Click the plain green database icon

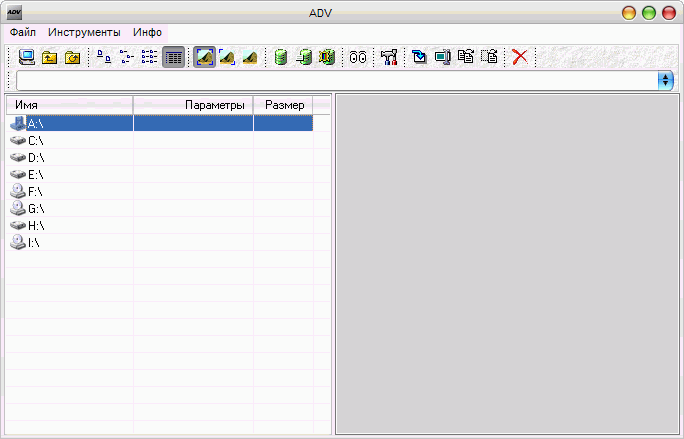281,57
